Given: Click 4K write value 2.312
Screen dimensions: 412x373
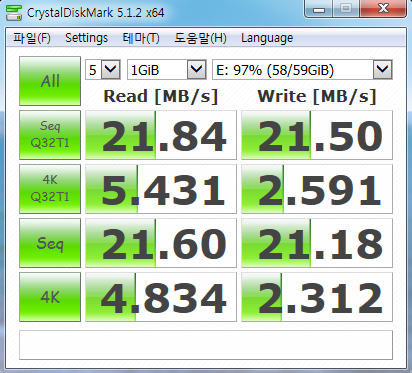Looking at the screenshot, I should [x=317, y=297].
